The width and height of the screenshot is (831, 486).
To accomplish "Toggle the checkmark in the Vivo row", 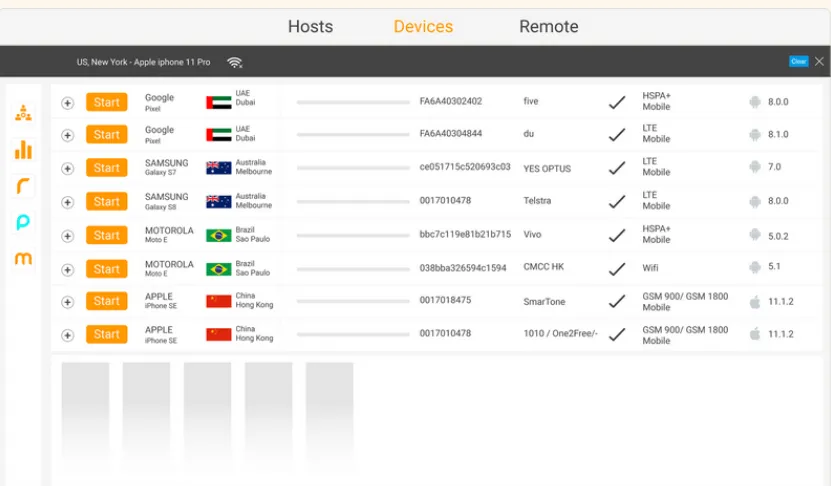I will [x=617, y=235].
